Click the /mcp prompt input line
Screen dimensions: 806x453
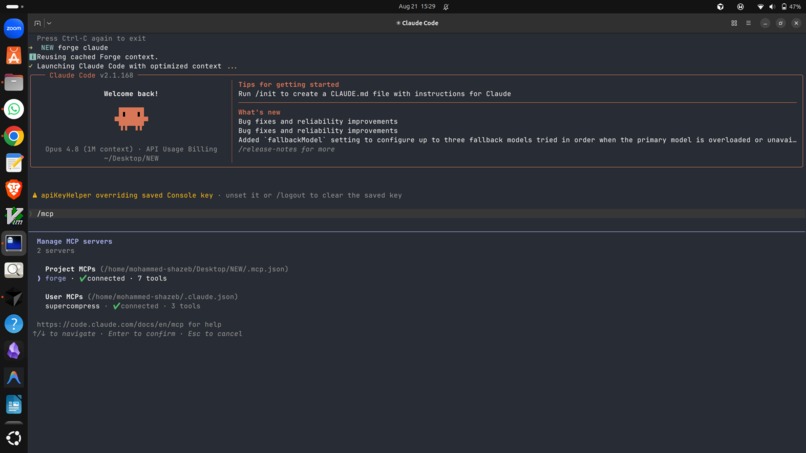tap(416, 213)
